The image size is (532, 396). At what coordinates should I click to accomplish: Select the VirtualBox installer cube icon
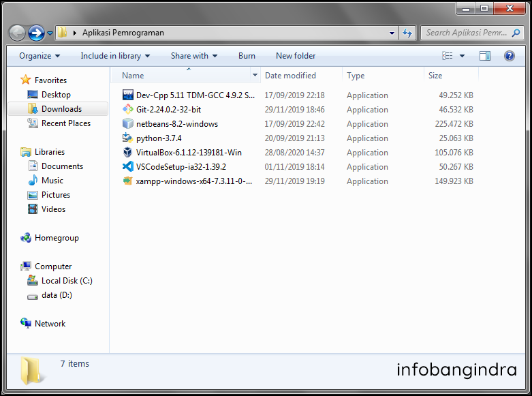tap(128, 152)
